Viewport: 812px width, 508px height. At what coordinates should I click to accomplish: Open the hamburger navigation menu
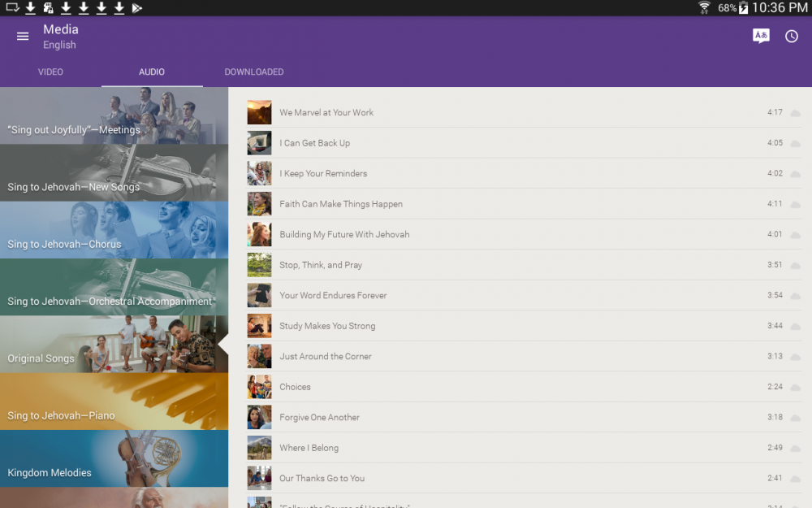(x=23, y=37)
